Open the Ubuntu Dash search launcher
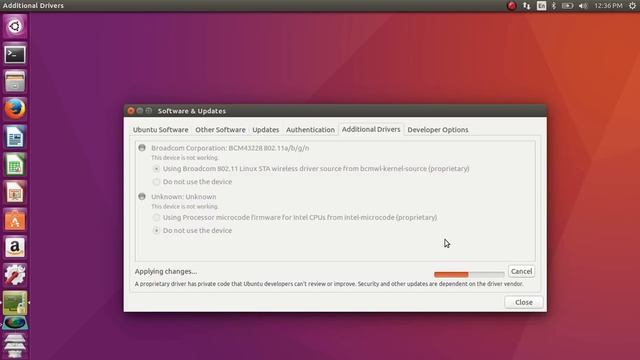The height and width of the screenshot is (360, 640). (15, 27)
